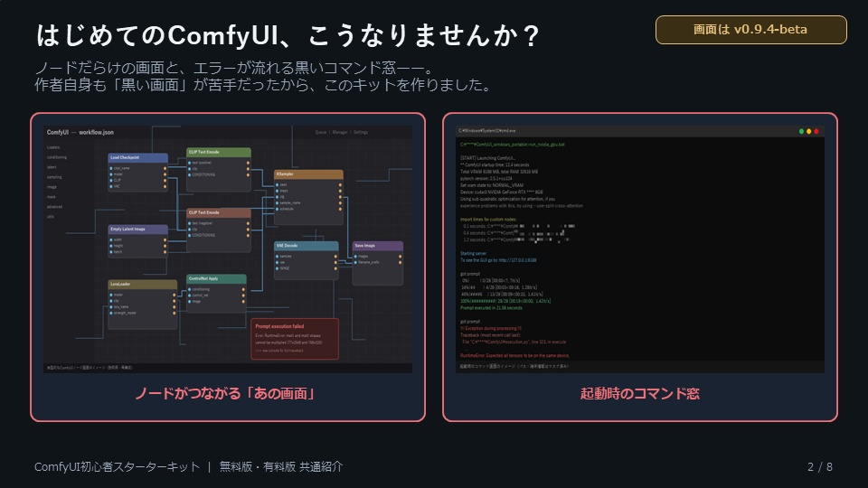Viewport: 868px width, 488px height.
Task: Select the KSampler node header
Action: (x=308, y=174)
